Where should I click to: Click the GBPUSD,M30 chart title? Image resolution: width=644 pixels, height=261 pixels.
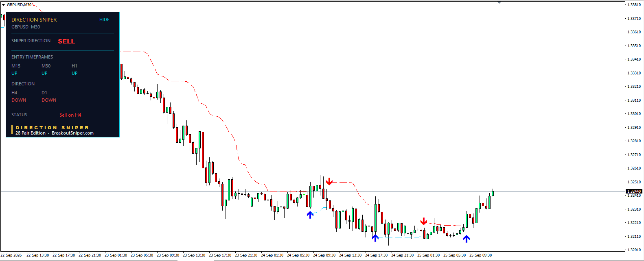19,5
